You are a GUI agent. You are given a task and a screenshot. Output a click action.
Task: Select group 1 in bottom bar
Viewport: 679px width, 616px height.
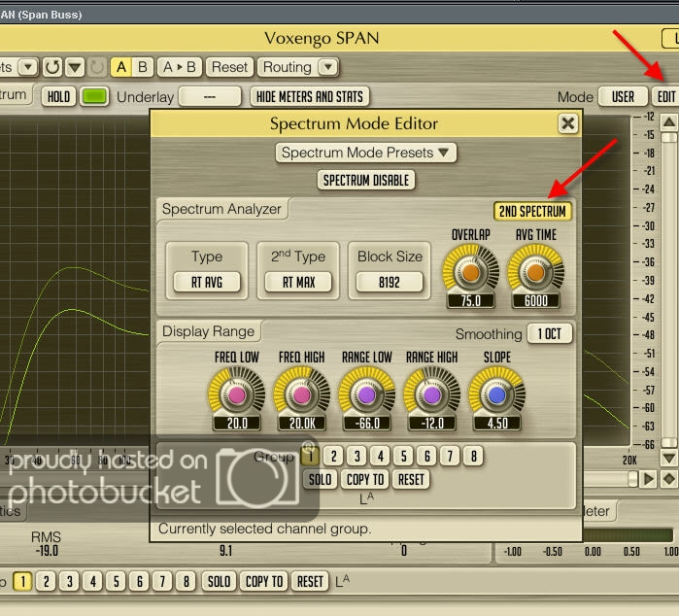(x=22, y=581)
